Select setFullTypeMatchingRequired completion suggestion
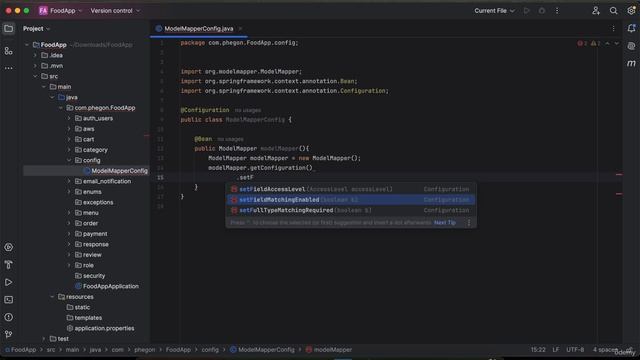This screenshot has width=640, height=360. tap(351, 210)
